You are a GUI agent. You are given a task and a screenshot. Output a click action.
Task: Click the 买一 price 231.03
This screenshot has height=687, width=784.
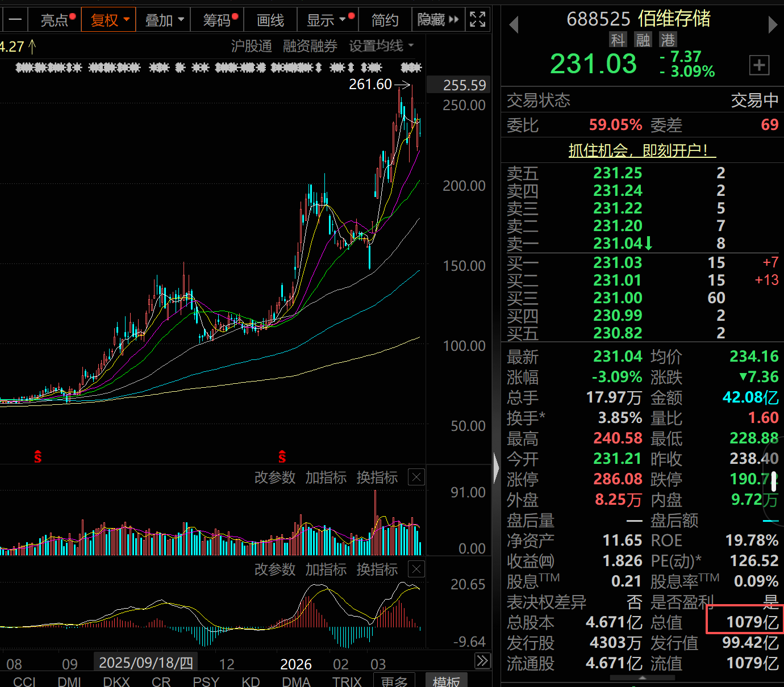(x=618, y=263)
